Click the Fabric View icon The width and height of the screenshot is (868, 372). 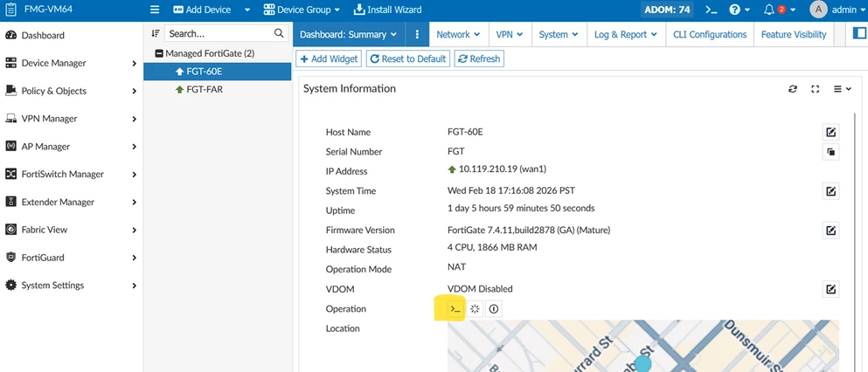coord(10,230)
